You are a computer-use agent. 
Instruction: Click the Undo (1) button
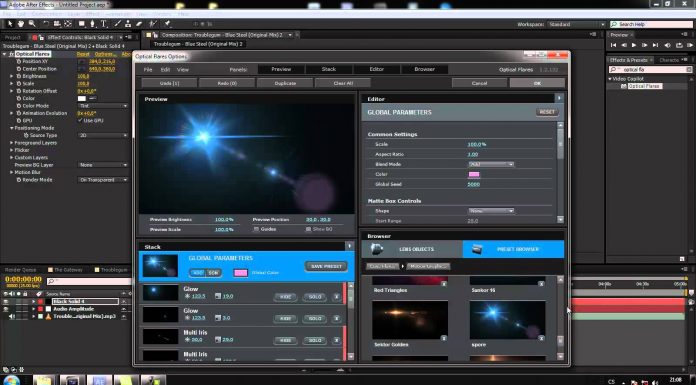point(169,83)
